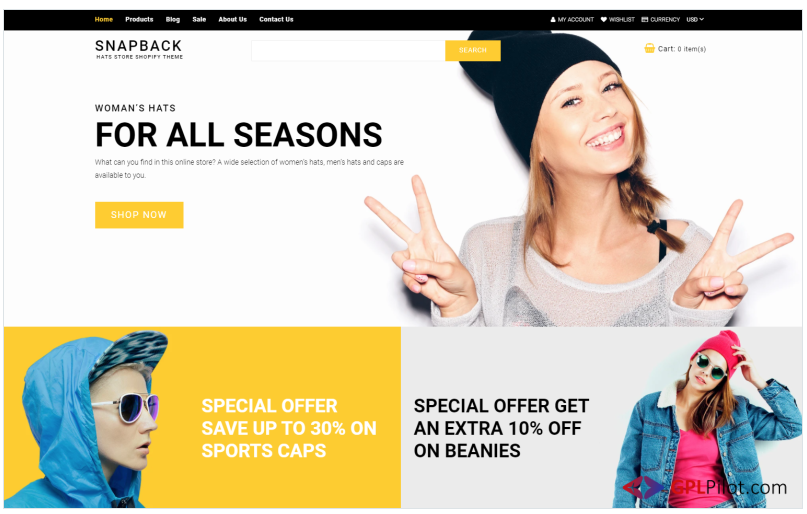Click the yellow Search button
Image resolution: width=807 pixels, height=514 pixels.
click(x=472, y=50)
